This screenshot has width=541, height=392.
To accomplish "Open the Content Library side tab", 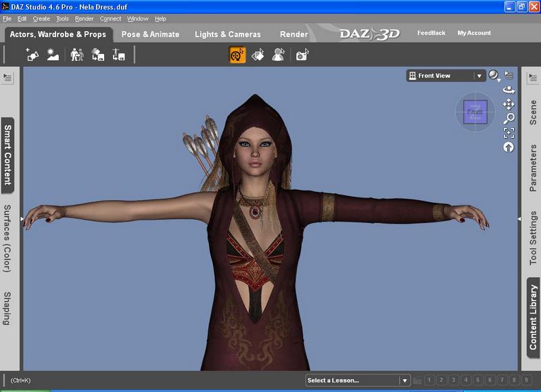I will tap(534, 318).
